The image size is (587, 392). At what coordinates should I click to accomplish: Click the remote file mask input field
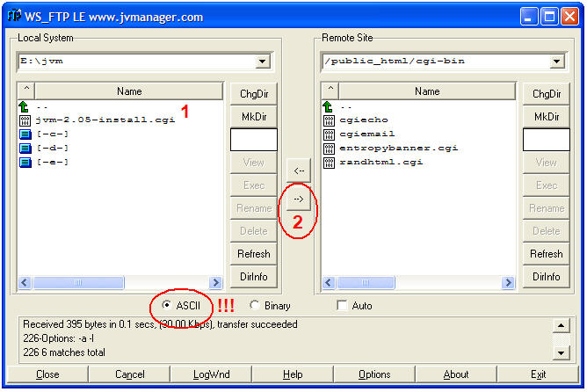547,140
